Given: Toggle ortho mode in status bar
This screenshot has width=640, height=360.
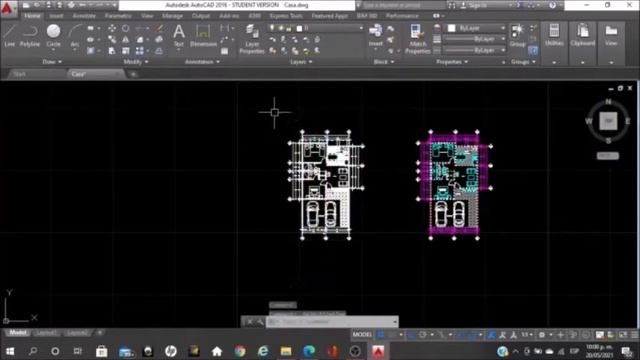Looking at the screenshot, I should [411, 335].
